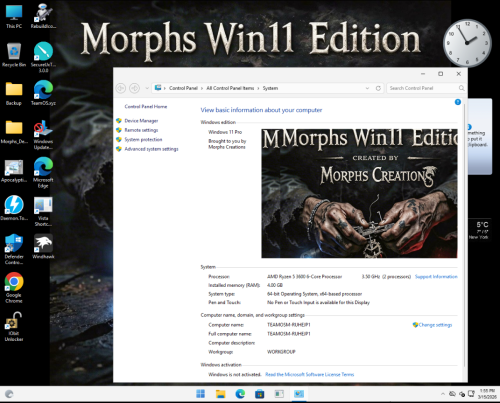Screen dimensions: 500x403
Task: Go to All Control Panel Items breadcrumb
Action: [x=230, y=88]
